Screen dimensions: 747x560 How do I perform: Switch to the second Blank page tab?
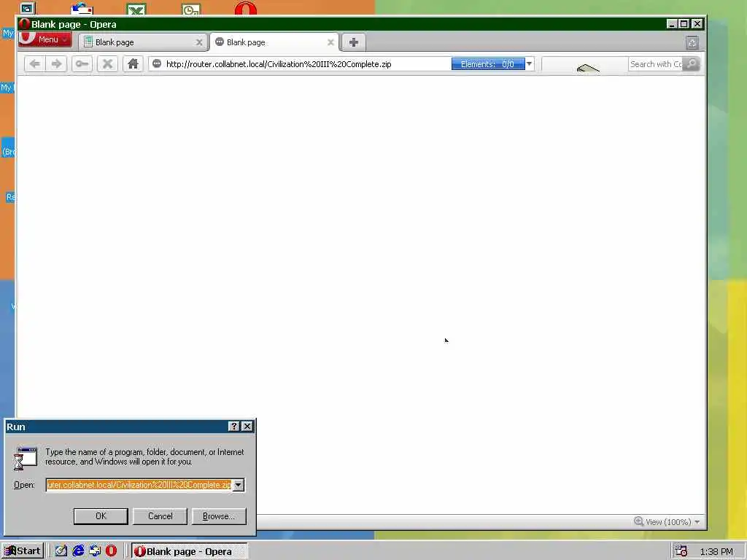tap(274, 42)
